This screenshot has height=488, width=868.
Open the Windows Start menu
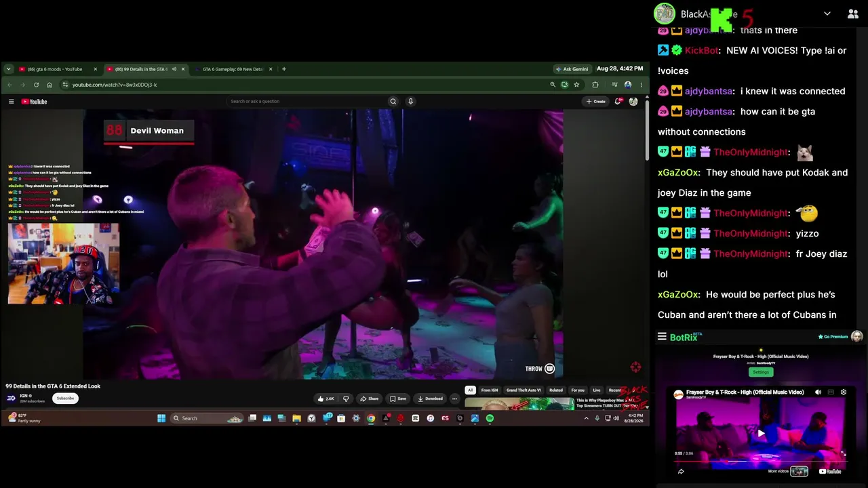coord(161,418)
